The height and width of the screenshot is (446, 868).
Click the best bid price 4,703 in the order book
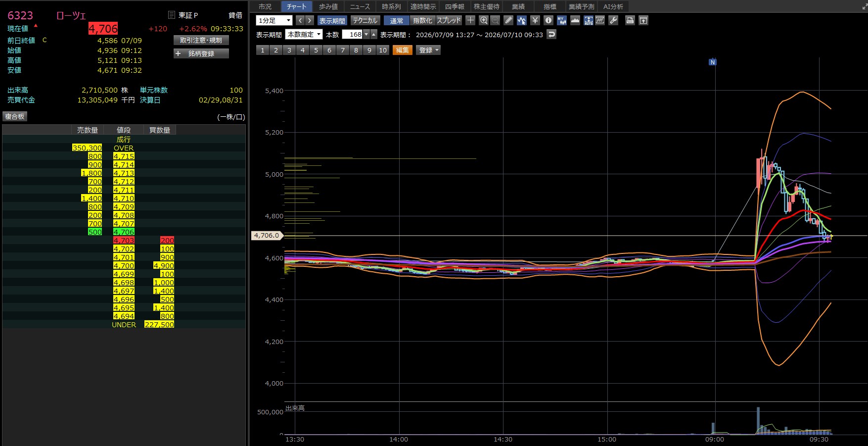pos(124,241)
